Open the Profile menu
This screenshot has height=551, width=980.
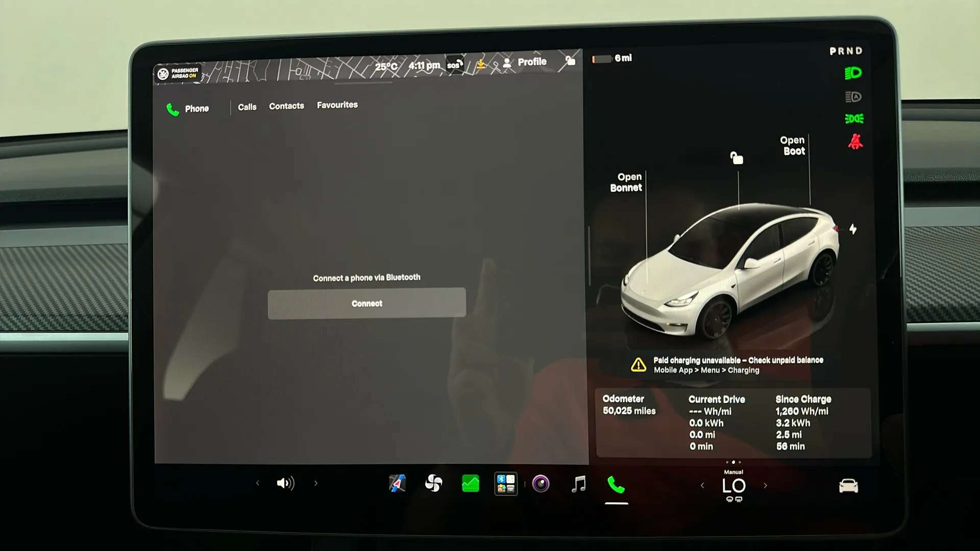tap(525, 62)
